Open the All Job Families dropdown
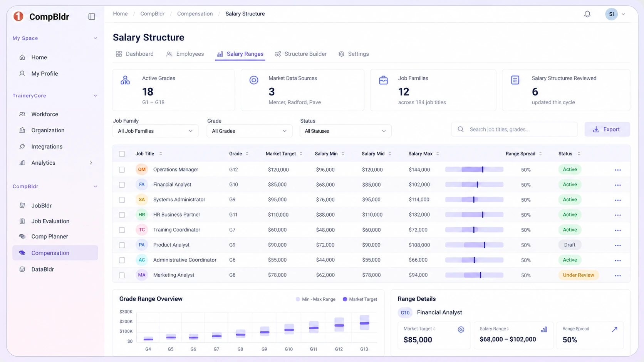This screenshot has width=644, height=362. [x=155, y=131]
